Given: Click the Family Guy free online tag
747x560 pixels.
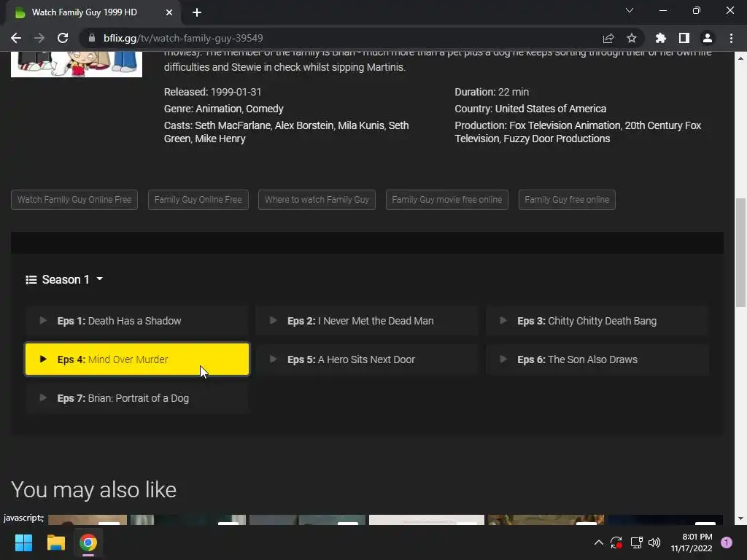Looking at the screenshot, I should coord(567,200).
